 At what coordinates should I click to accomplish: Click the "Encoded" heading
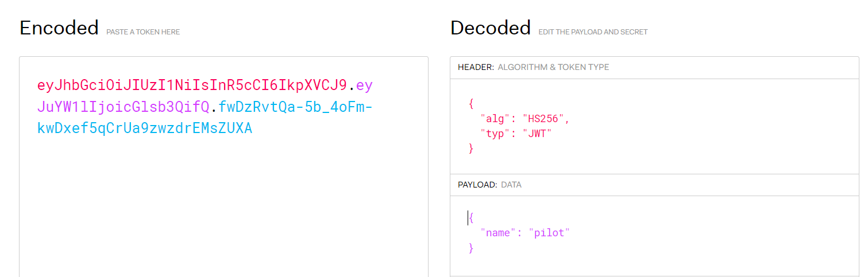click(x=59, y=28)
